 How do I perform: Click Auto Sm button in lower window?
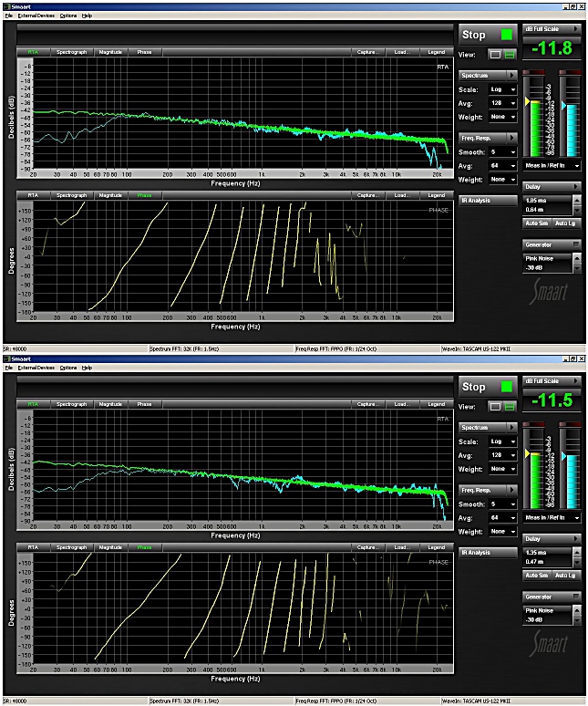536,575
